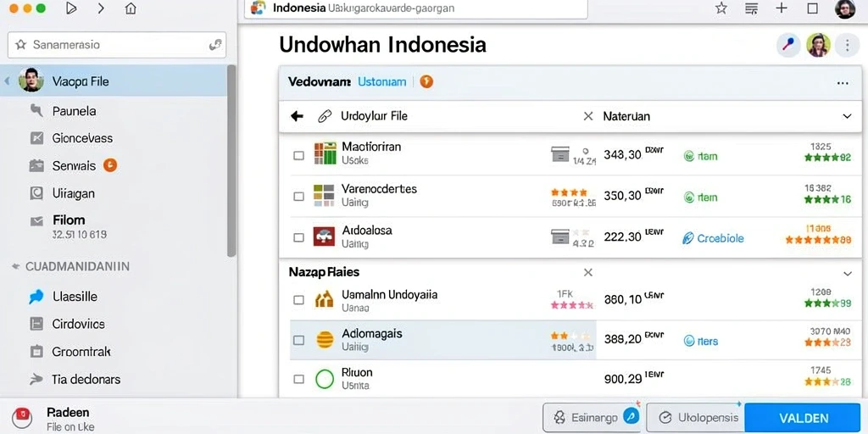The image size is (868, 434).
Task: Click the microphone round button near heading
Action: [x=788, y=45]
